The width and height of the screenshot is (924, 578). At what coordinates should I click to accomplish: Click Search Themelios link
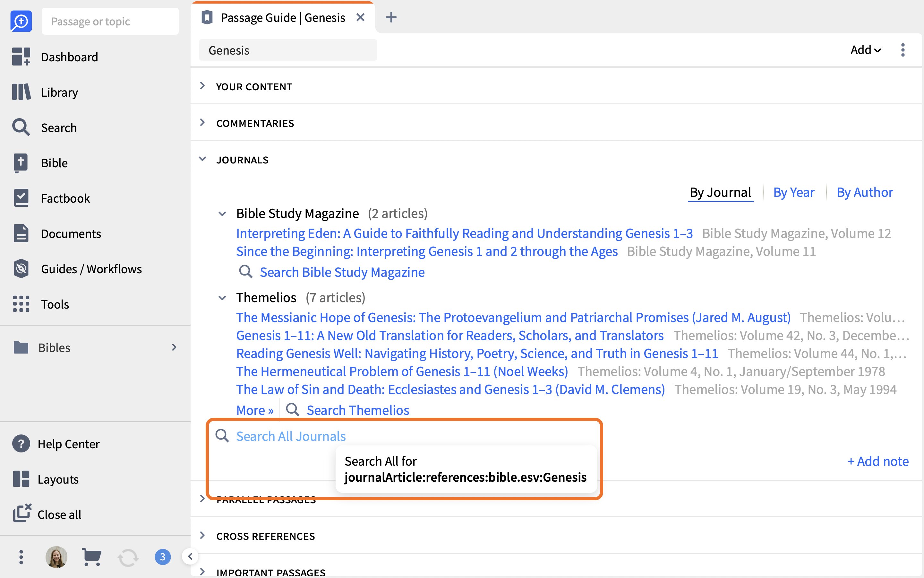coord(358,410)
